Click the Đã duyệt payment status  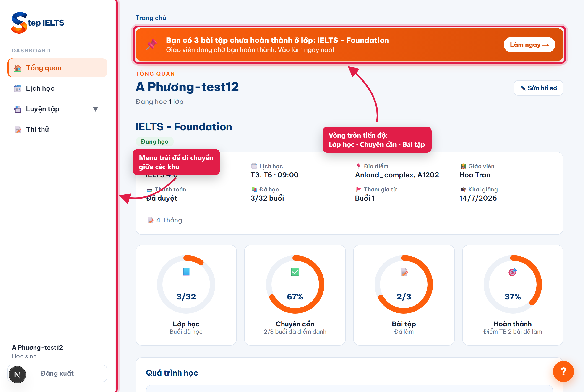pyautogui.click(x=161, y=198)
